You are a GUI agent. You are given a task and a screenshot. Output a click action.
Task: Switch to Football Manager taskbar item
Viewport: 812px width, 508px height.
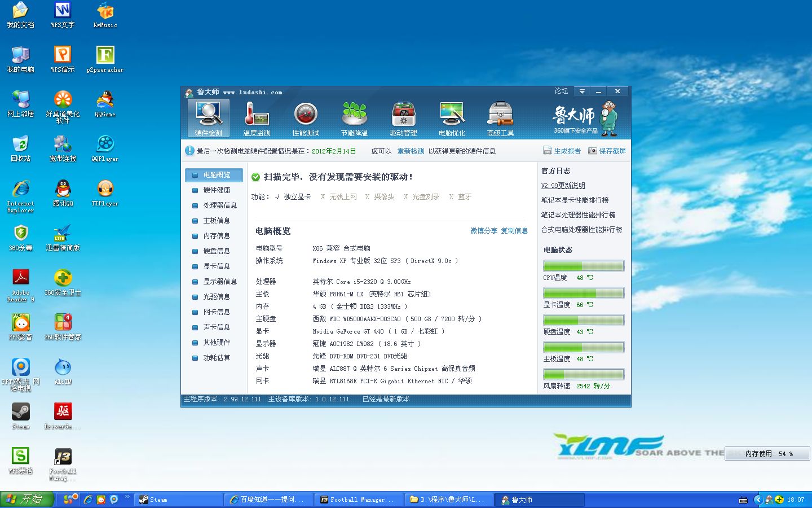pos(359,500)
